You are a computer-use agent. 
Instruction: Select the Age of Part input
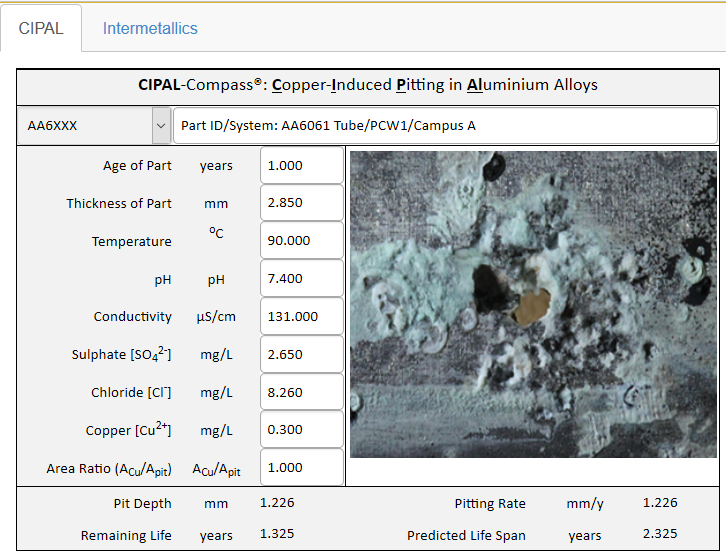click(301, 166)
